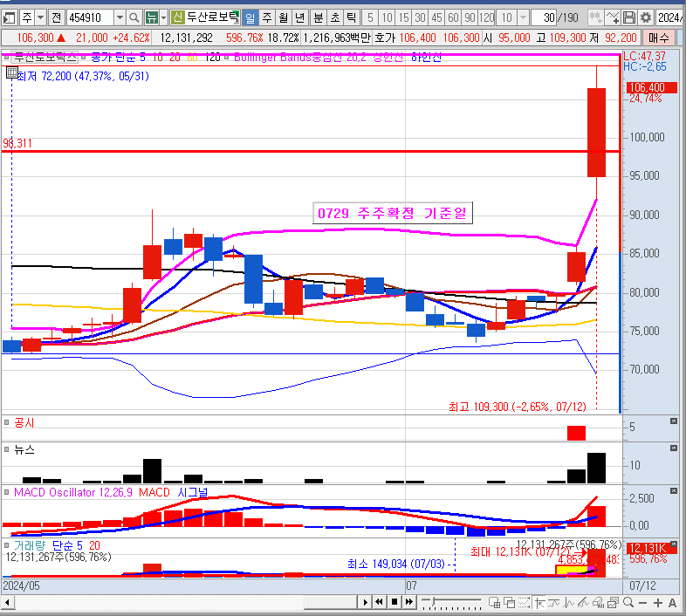
Task: Click the vertical-line price chart icon
Action: pos(569,603)
